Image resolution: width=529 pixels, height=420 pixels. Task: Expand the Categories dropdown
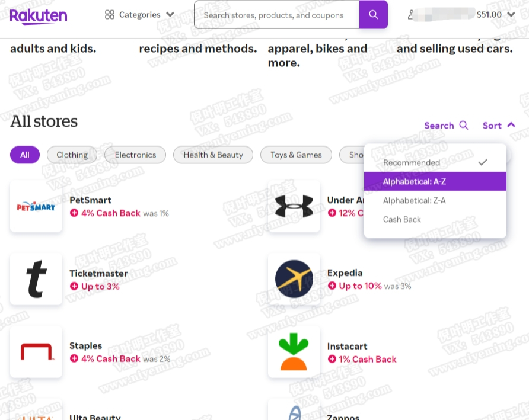coord(139,15)
